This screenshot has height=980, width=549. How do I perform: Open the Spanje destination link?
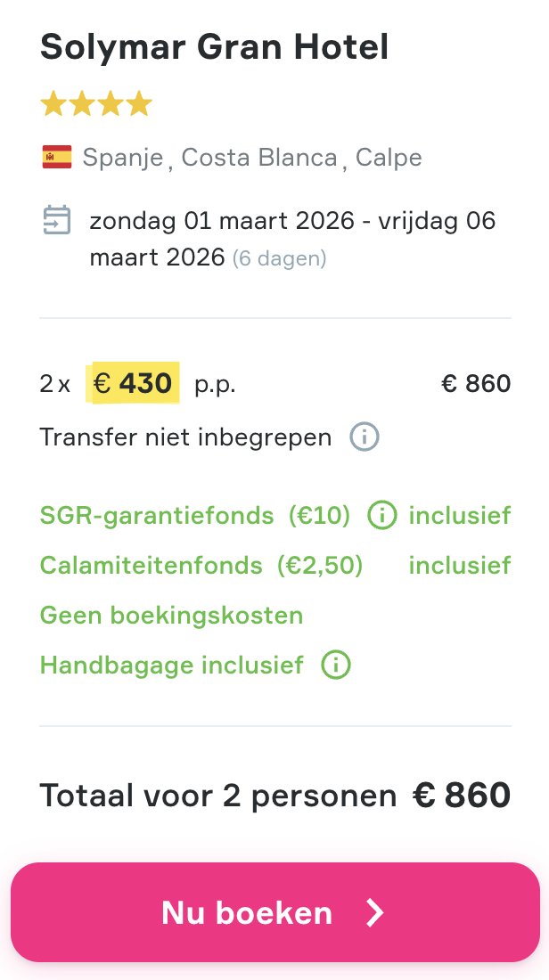click(x=121, y=157)
